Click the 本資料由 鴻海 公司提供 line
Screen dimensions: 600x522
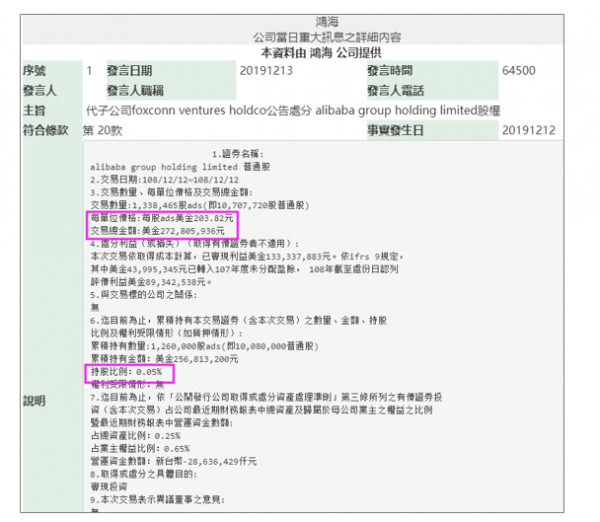tap(321, 52)
